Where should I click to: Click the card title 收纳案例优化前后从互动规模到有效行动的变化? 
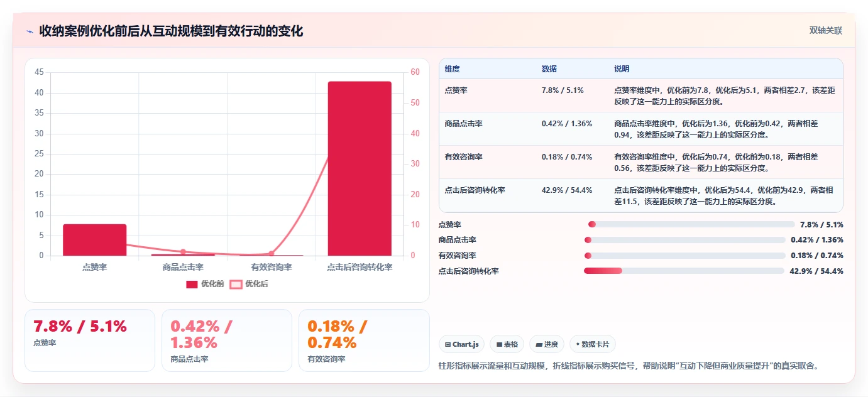[171, 31]
